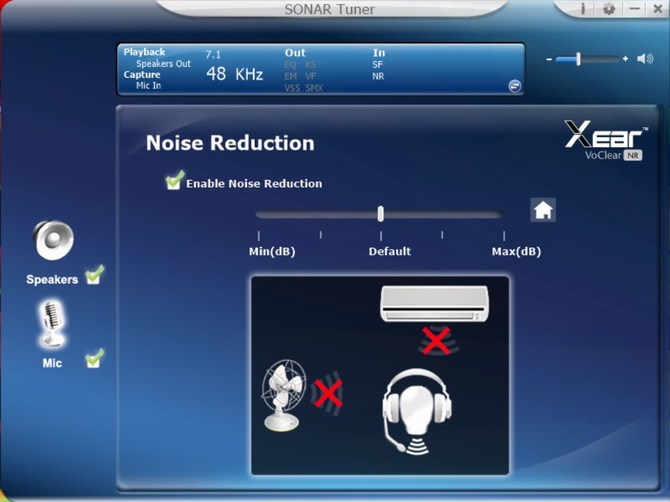The height and width of the screenshot is (502, 670).
Task: Set noise reduction to Min(dB) mark
Action: tap(259, 236)
